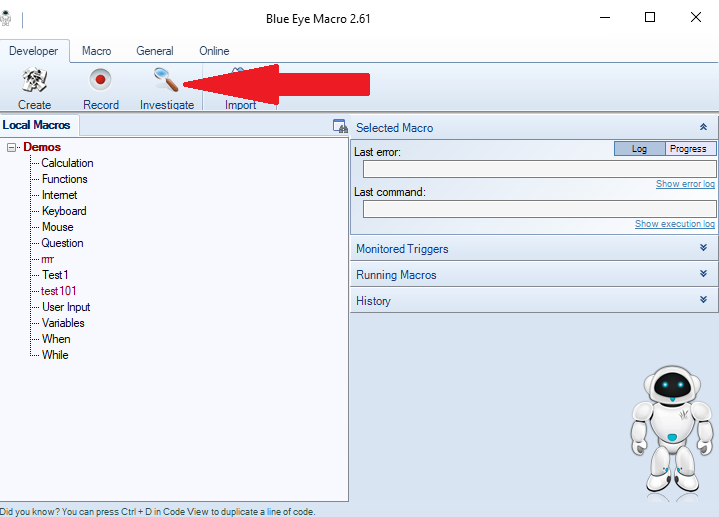This screenshot has width=719, height=517.
Task: Select the Internet macro
Action: tap(59, 195)
